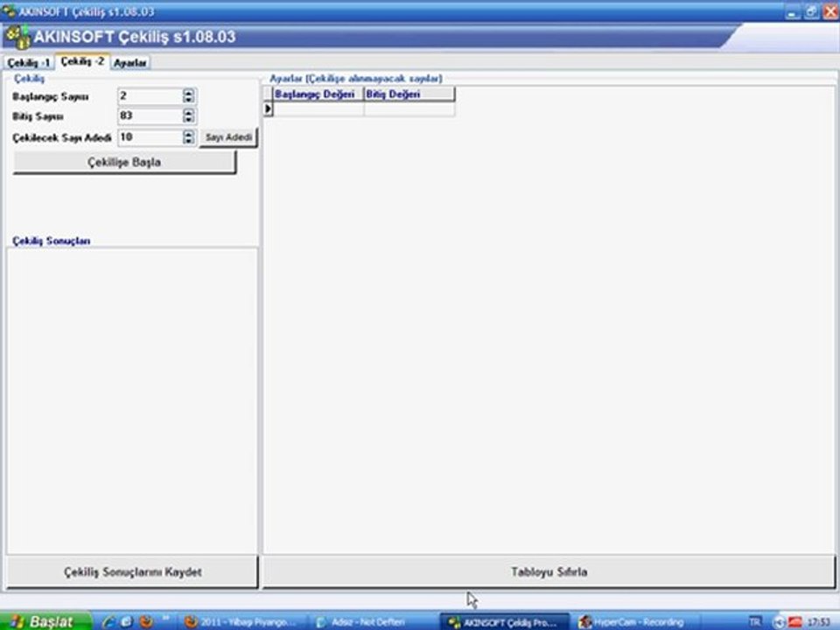
Task: Switch to Adsız - Not Defteri taskbar window
Action: (373, 622)
